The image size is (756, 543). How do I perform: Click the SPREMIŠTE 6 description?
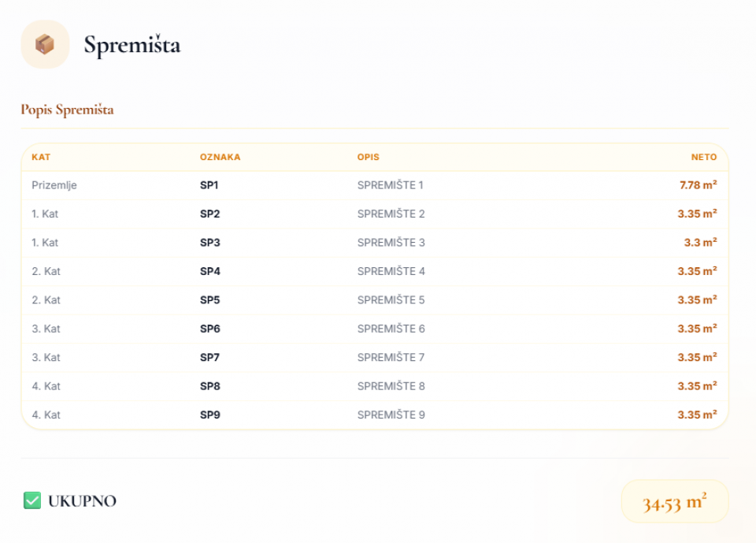pyautogui.click(x=391, y=329)
